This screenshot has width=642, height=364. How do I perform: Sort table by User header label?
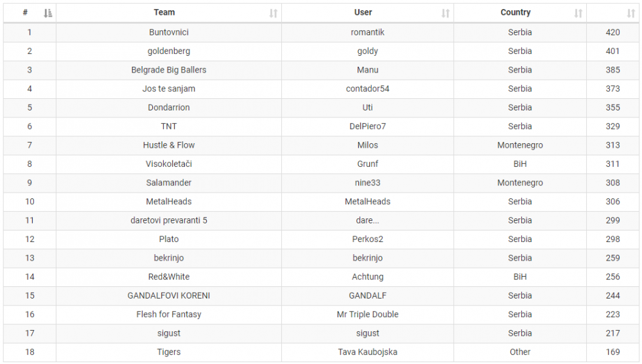click(x=363, y=12)
